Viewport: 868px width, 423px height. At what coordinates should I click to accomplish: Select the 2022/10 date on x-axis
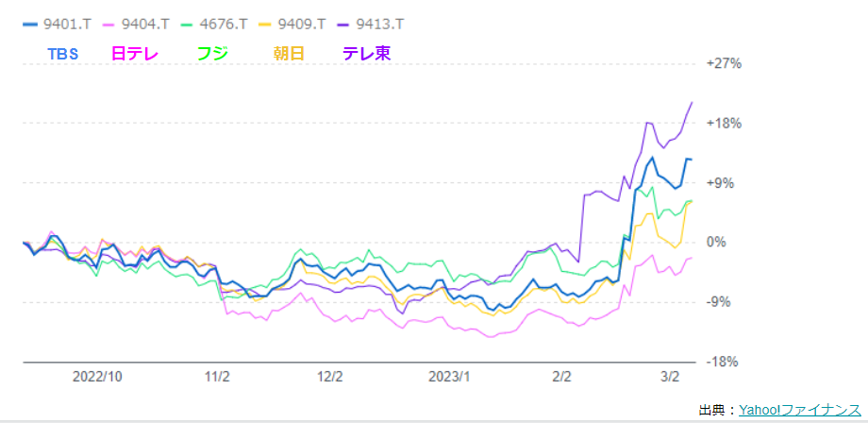tap(99, 376)
